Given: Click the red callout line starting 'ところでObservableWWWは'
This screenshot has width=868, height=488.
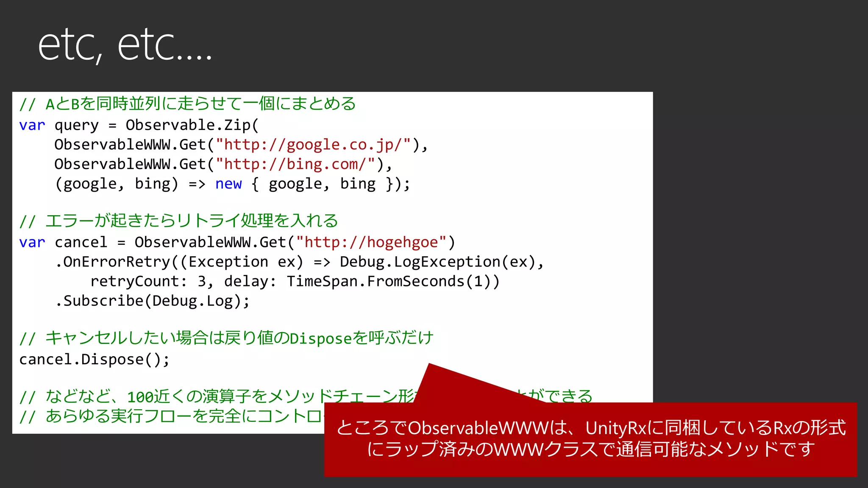Looking at the screenshot, I should 591,428.
